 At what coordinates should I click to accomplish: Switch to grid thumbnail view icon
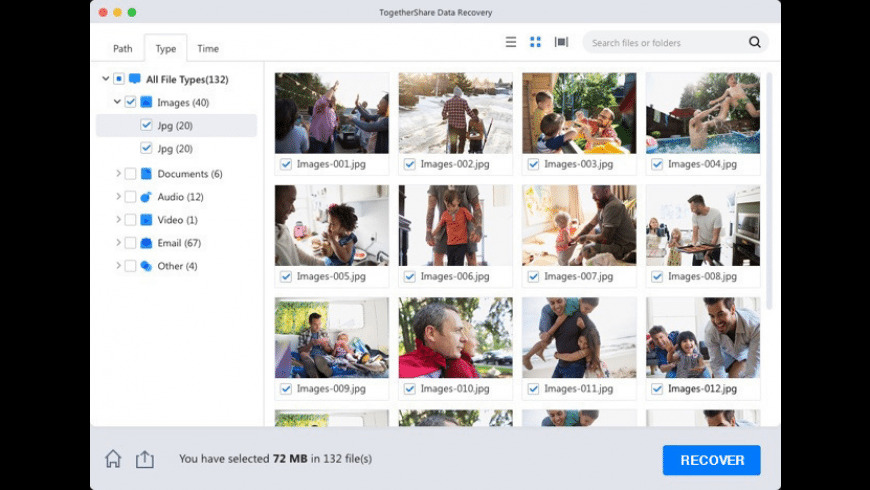click(x=535, y=42)
